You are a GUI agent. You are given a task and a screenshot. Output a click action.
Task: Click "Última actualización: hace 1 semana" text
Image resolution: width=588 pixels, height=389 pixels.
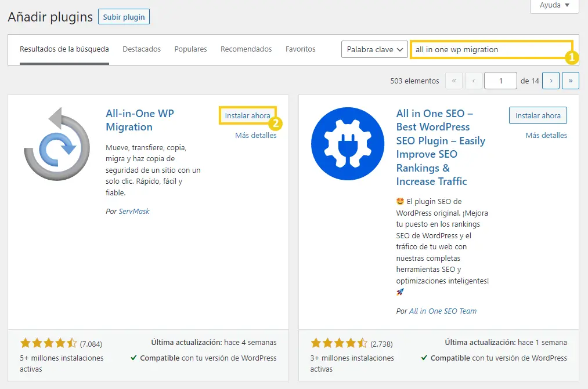[506, 342]
